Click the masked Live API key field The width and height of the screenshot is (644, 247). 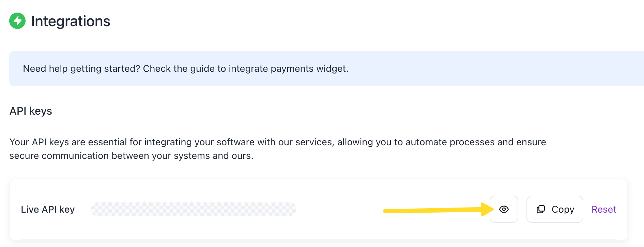tap(193, 209)
